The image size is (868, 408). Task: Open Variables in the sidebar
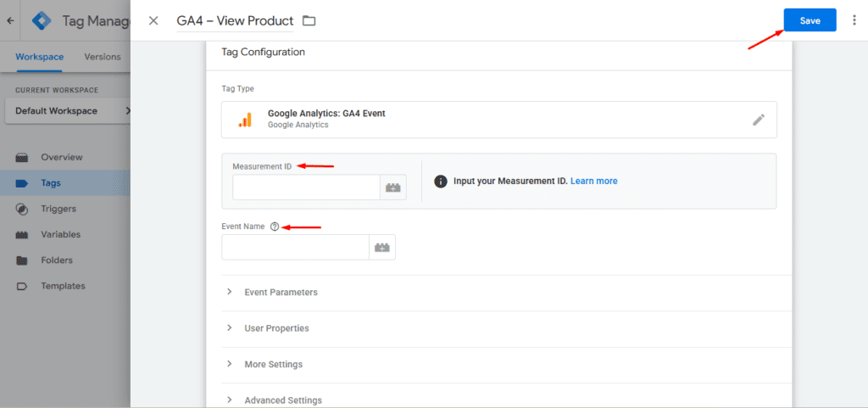60,234
